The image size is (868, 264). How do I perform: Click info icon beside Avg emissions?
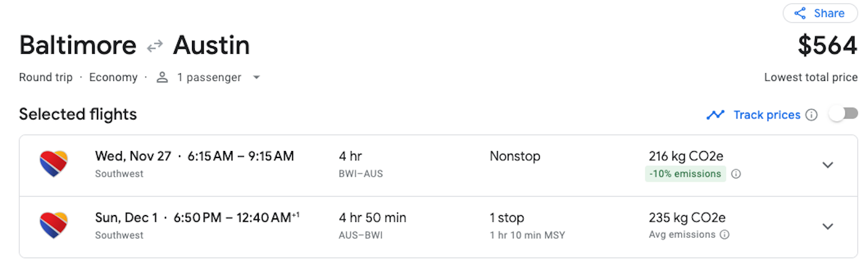click(x=724, y=235)
